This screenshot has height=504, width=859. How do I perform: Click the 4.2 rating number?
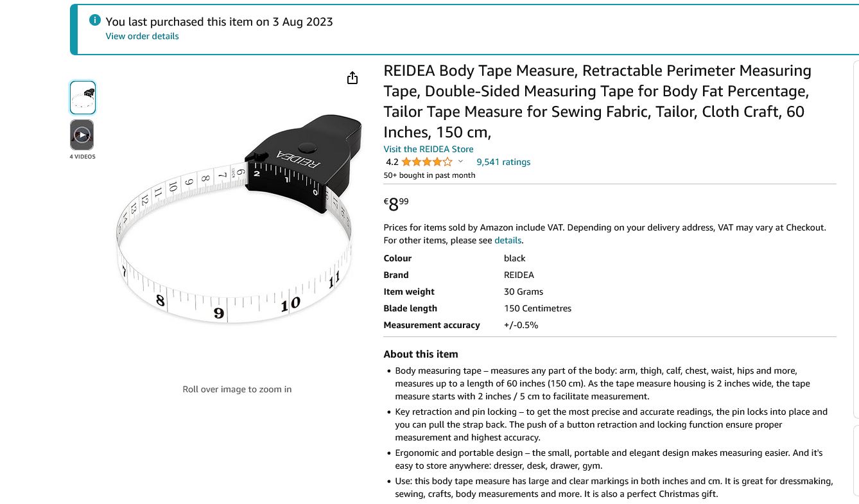pyautogui.click(x=392, y=162)
